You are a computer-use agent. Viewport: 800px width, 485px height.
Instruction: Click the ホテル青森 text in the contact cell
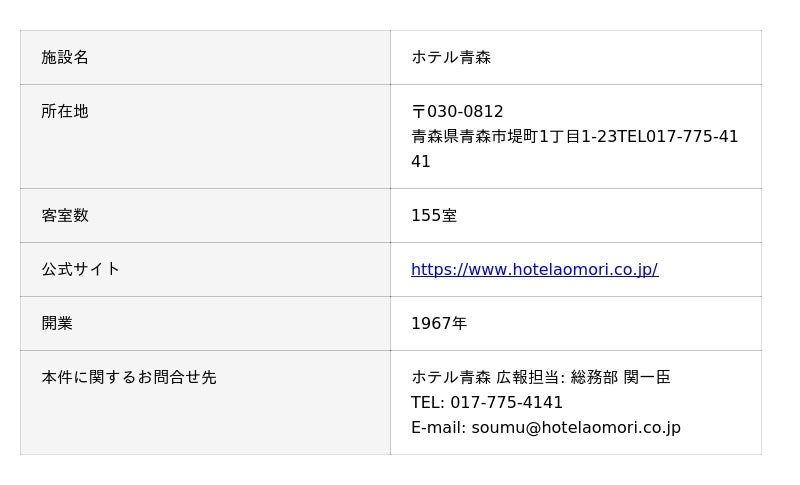tap(451, 377)
